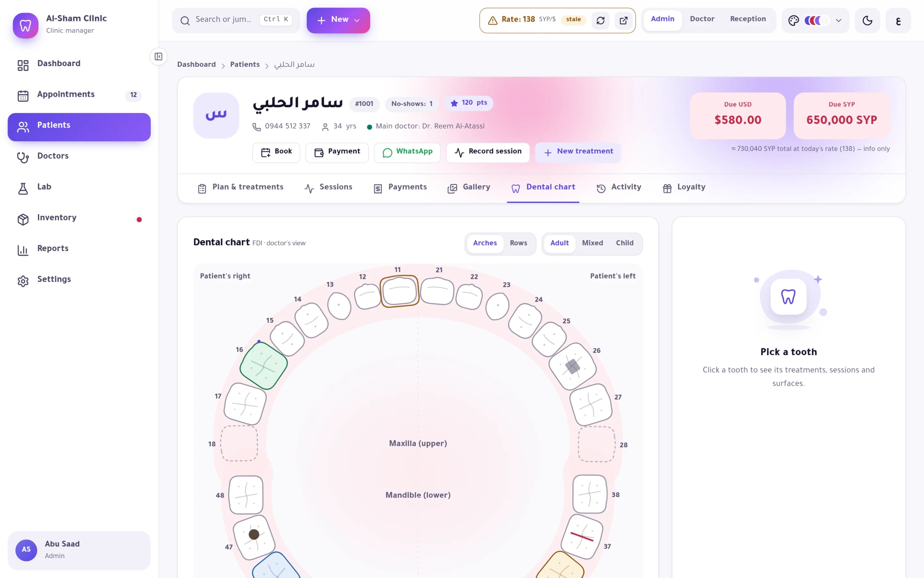Click the 120 pts loyalty badge
Image resolution: width=924 pixels, height=578 pixels.
point(468,103)
